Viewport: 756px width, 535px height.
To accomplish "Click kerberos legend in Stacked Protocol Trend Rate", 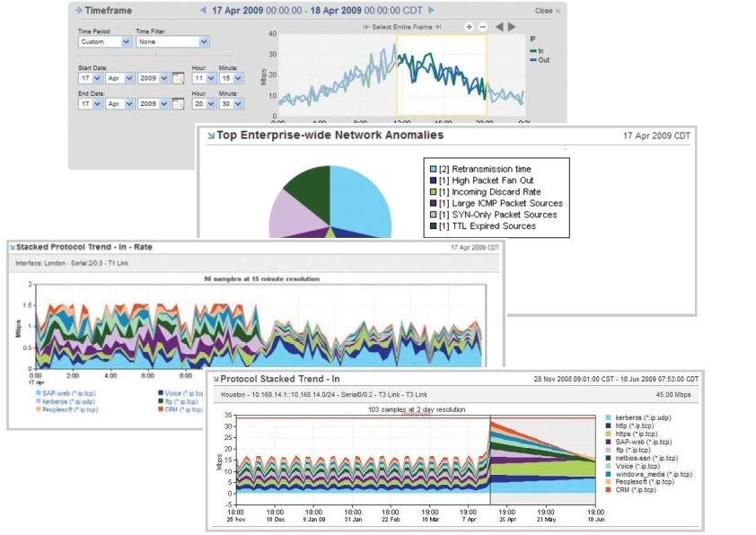I will point(66,401).
